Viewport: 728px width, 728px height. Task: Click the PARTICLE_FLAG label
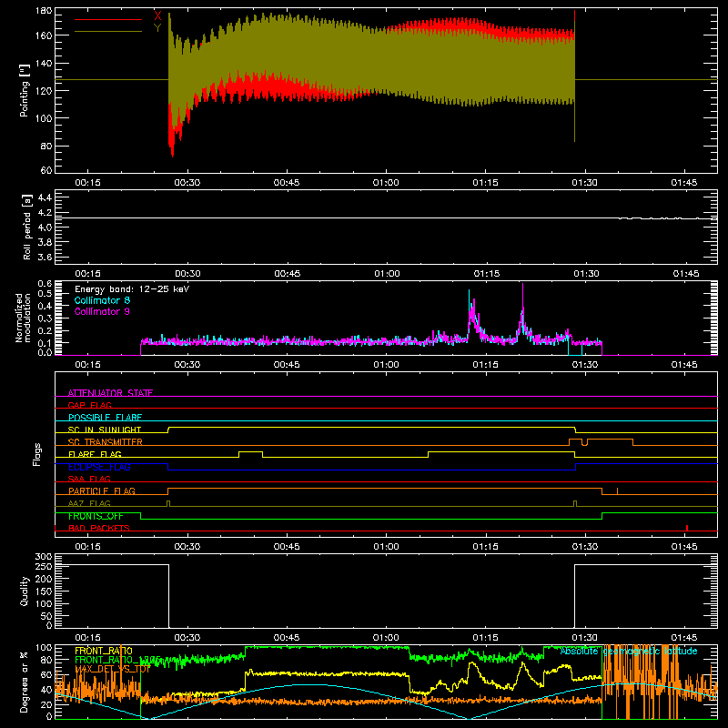[102, 490]
